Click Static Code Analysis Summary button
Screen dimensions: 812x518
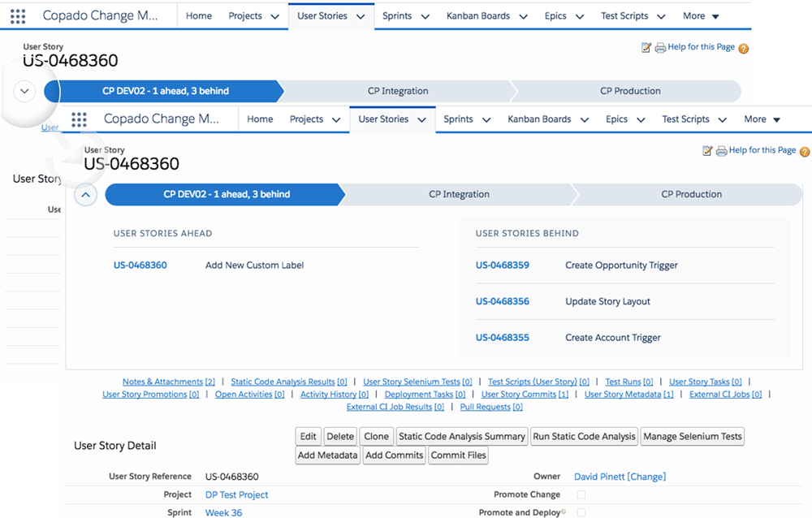pos(462,437)
